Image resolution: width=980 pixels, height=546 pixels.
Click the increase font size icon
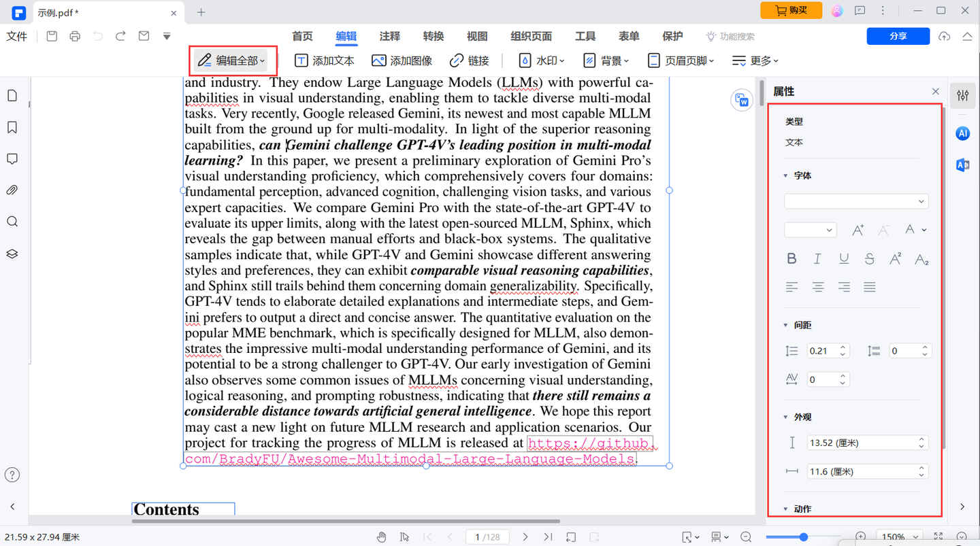[x=857, y=231]
